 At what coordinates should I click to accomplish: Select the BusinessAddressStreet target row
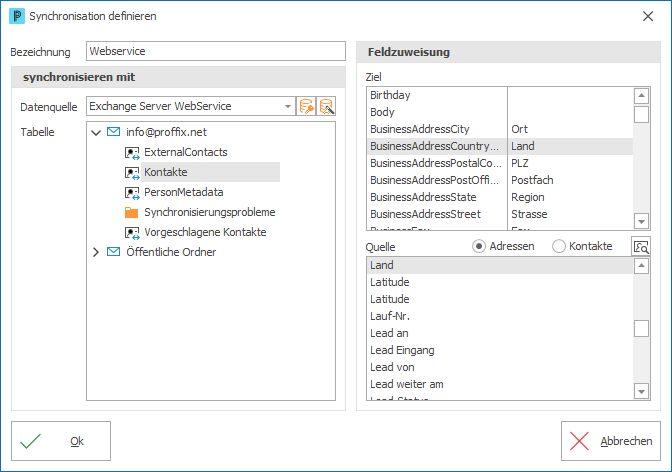pos(500,214)
